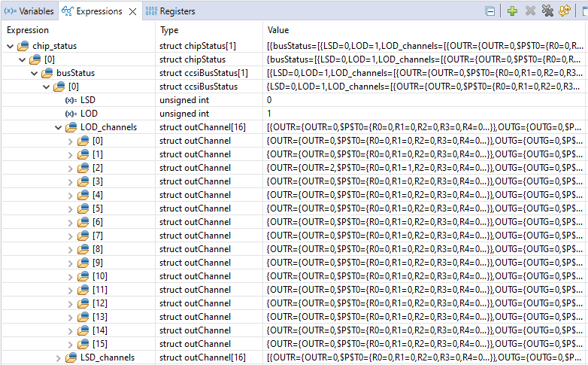Click the partially visible window icon at far right of toolbar
Viewport: 588px width, 365px height.
coord(584,11)
